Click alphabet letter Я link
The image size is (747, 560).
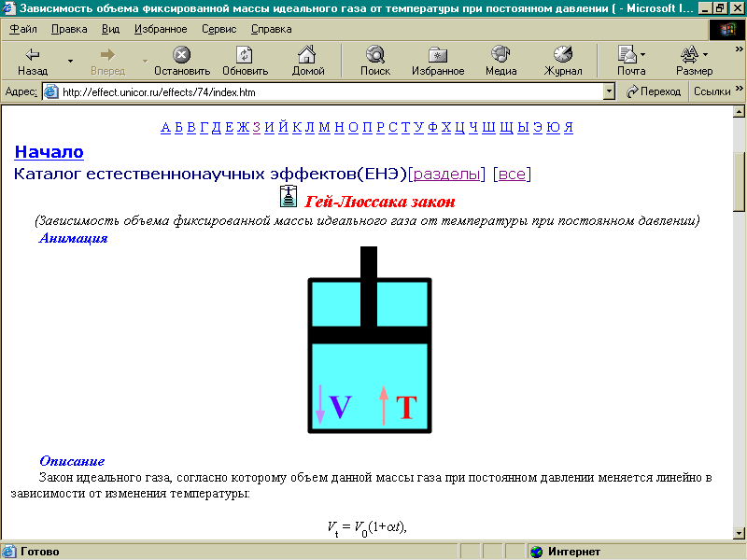(x=569, y=127)
